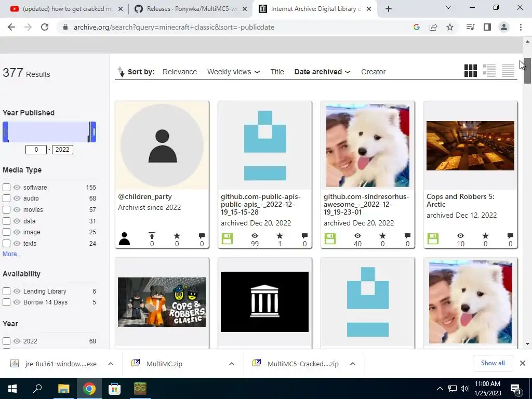Click the start year input field showing 0
This screenshot has width=532, height=399.
(x=36, y=150)
